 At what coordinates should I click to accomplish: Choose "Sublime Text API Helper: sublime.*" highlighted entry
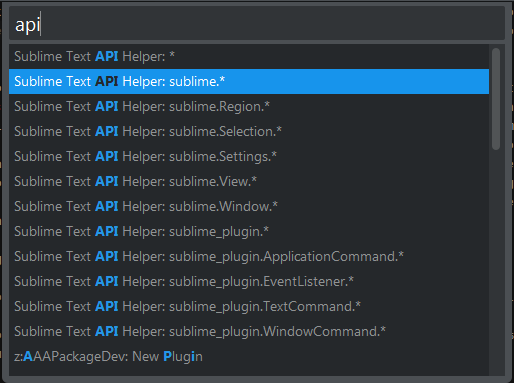(249, 81)
